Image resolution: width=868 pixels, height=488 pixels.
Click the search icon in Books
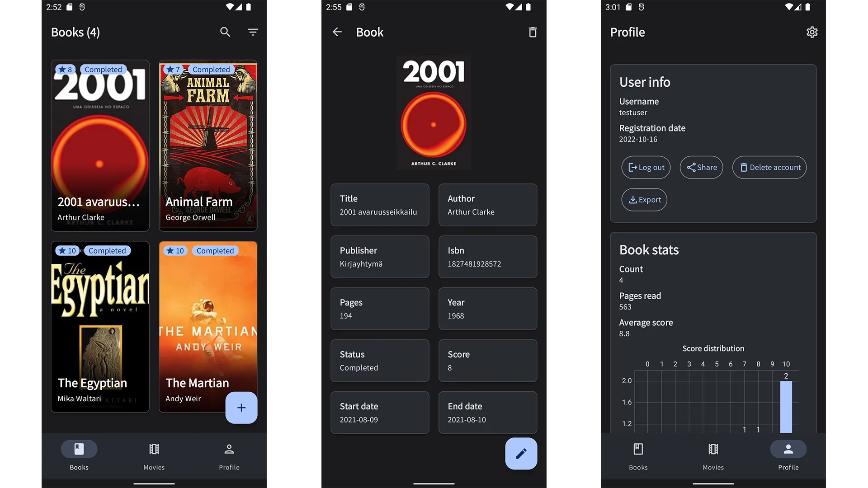tap(225, 32)
